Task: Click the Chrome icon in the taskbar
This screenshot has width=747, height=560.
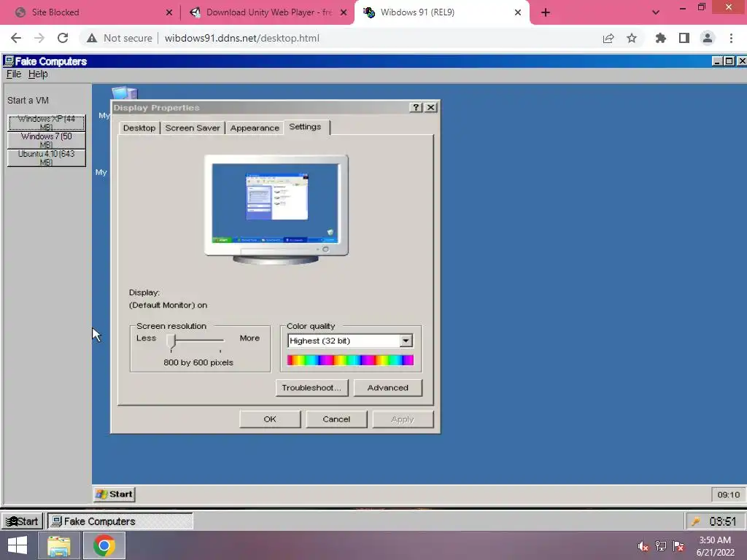Action: click(x=104, y=545)
